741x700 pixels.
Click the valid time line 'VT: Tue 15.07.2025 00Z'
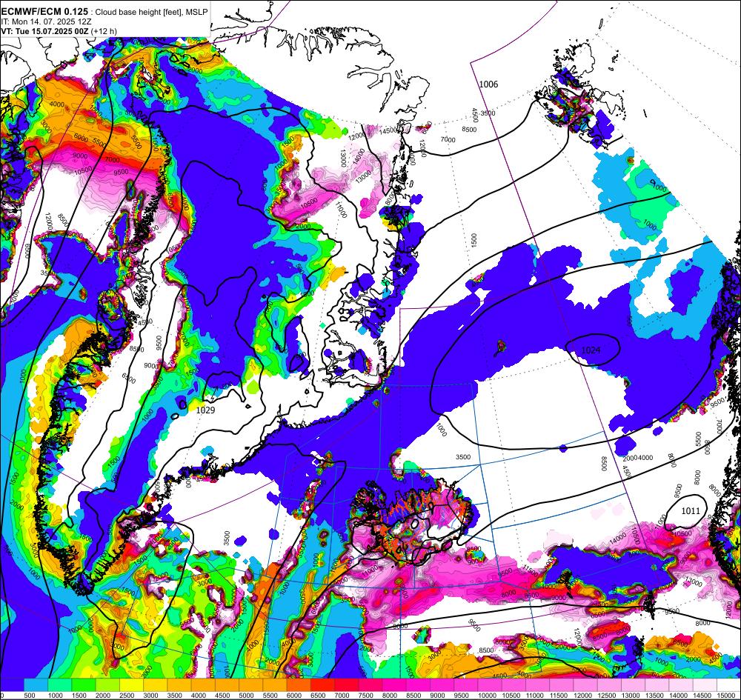(x=45, y=31)
